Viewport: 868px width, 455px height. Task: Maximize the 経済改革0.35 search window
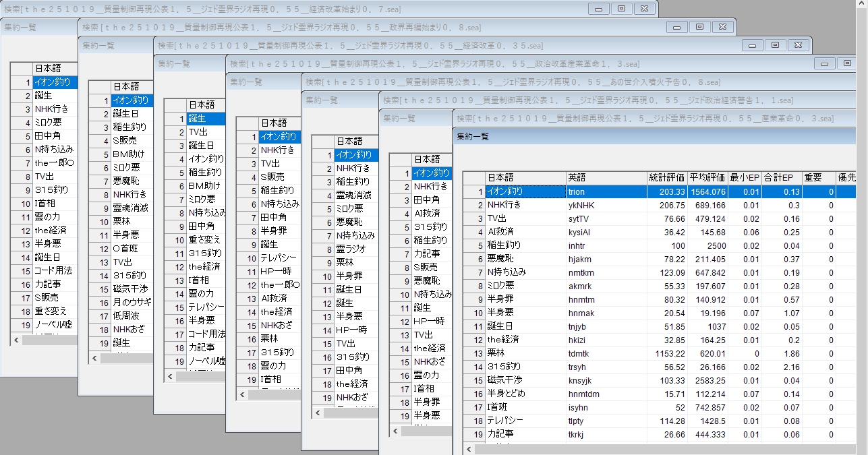pyautogui.click(x=775, y=45)
